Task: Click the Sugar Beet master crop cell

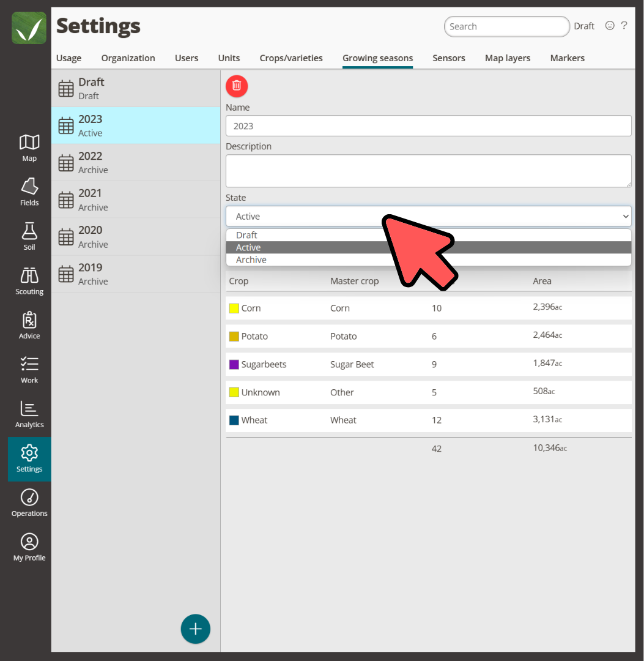Action: coord(352,364)
